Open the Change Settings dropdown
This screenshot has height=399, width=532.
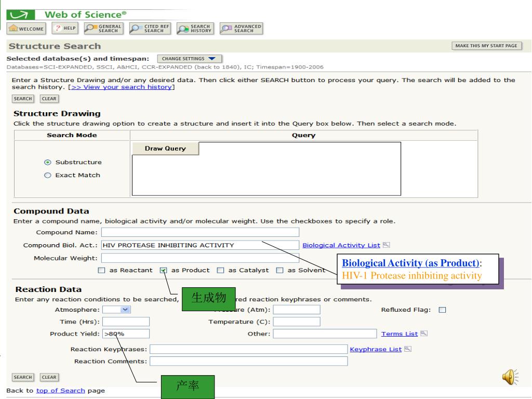pos(189,59)
